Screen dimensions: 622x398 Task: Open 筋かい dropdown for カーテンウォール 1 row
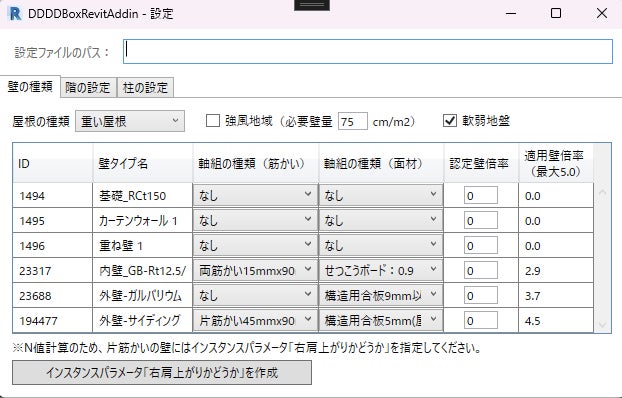255,220
